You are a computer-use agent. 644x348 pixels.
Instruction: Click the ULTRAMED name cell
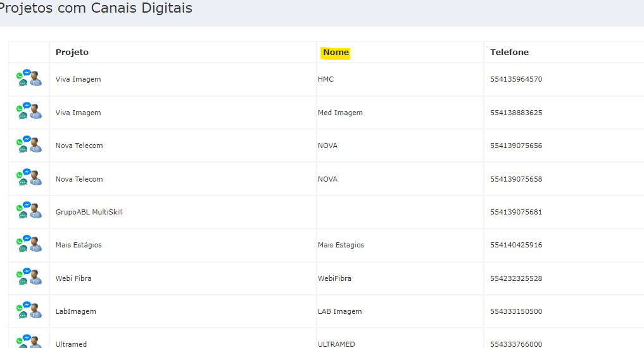336,344
